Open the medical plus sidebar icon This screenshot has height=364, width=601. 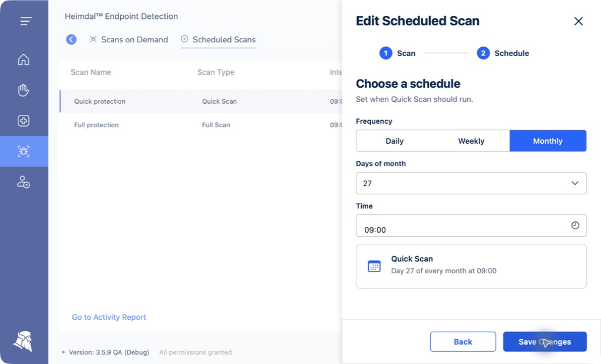pos(24,121)
